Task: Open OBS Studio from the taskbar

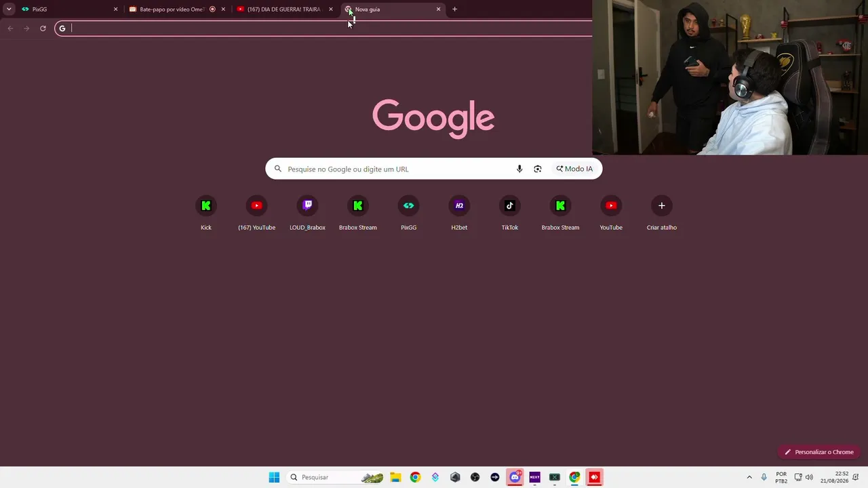Action: pyautogui.click(x=475, y=477)
